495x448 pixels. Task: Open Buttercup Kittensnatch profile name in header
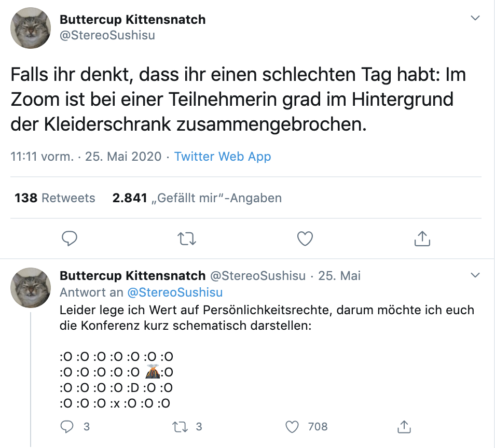point(133,20)
